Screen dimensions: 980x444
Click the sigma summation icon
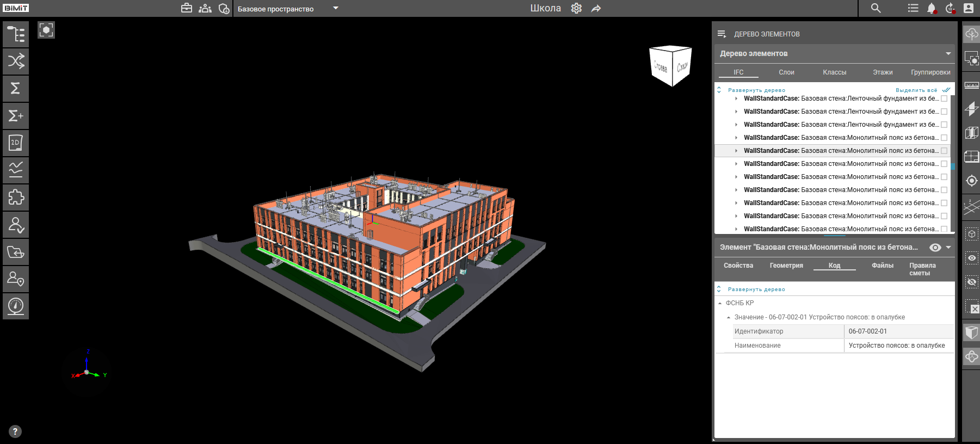16,88
